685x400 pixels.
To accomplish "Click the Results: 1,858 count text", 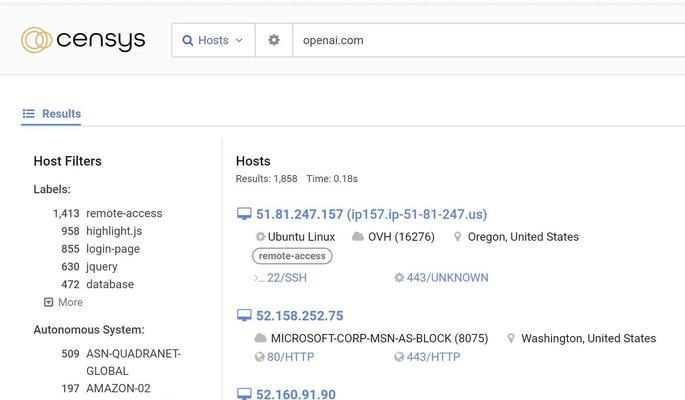I will pos(266,179).
